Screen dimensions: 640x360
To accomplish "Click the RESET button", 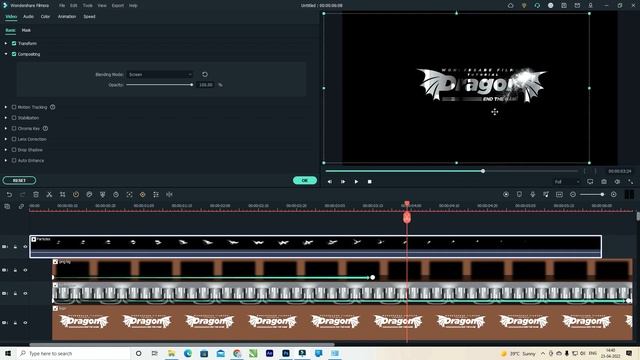I will 19,180.
